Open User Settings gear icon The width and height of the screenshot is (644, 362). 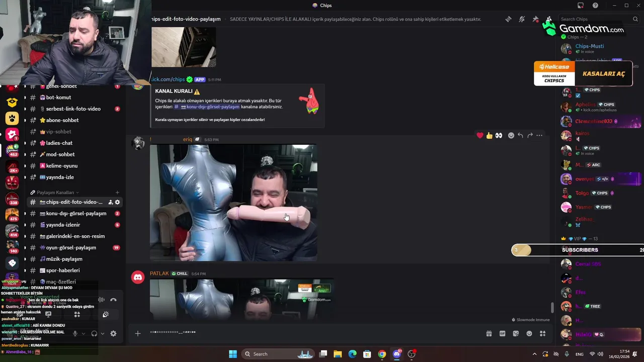point(113,333)
